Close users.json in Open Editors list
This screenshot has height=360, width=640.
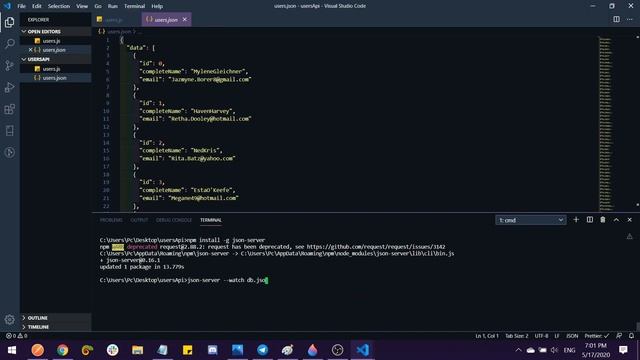[x=30, y=50]
